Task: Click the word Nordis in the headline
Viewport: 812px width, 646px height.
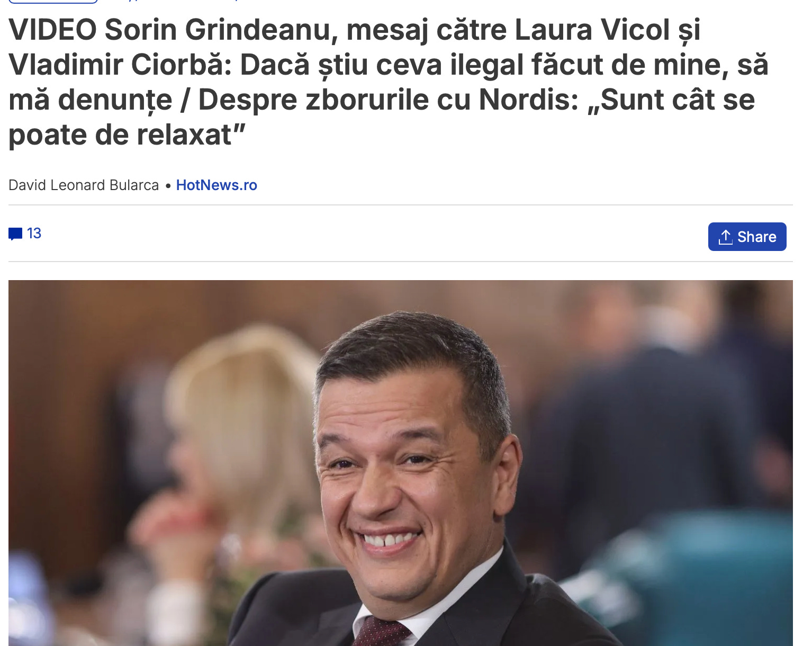Action: [x=528, y=100]
